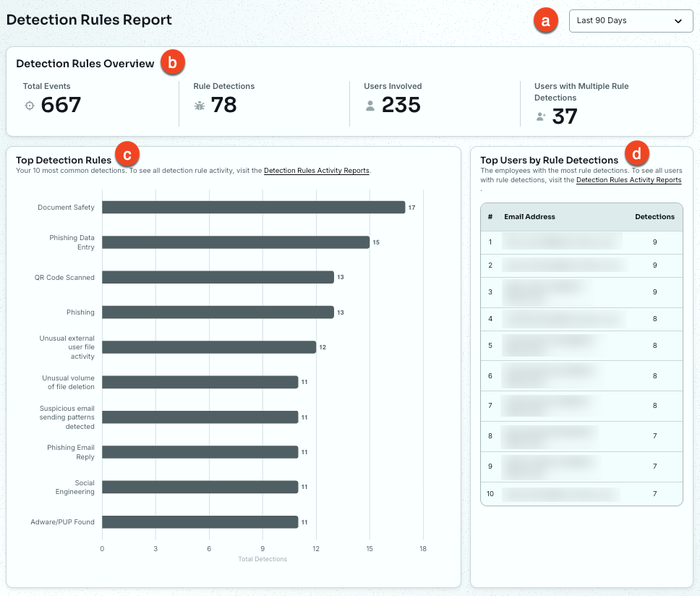
Task: Sort by the Detections column header
Action: coord(654,216)
